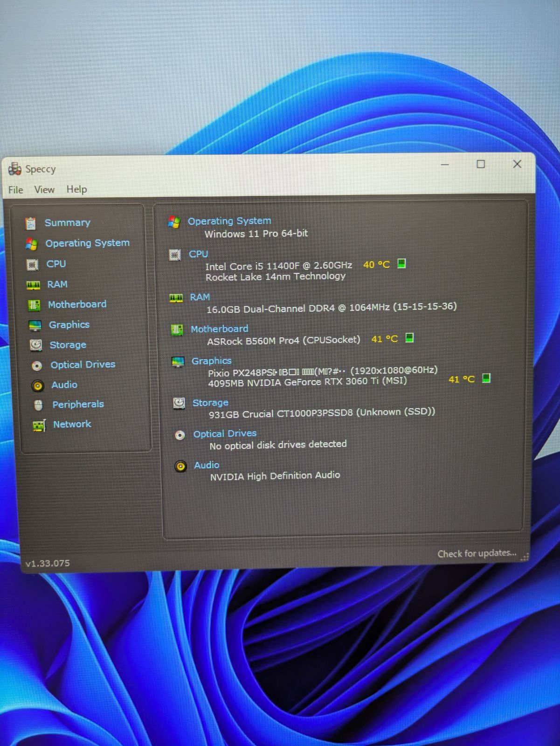Select Storage label in the sidebar

68,345
